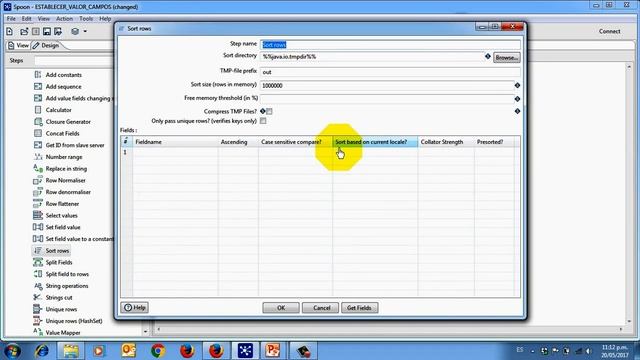Toggle Compress TMP Files checkbox
640x360 pixels.
pos(269,111)
